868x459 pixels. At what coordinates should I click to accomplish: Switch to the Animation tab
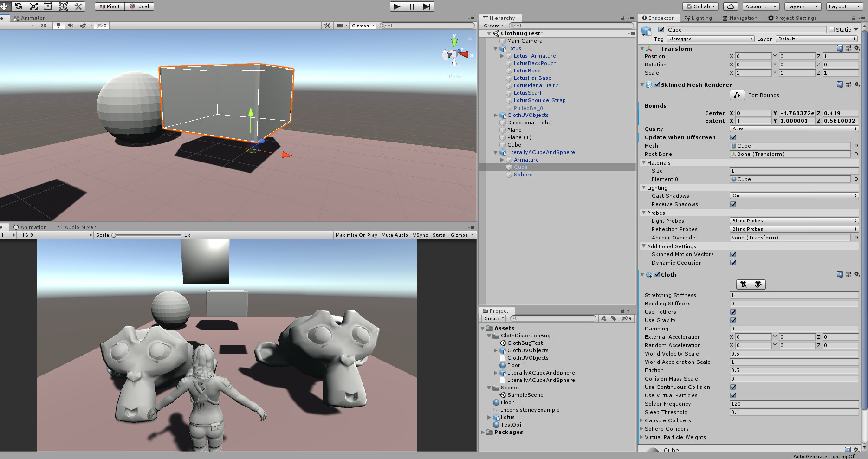30,227
